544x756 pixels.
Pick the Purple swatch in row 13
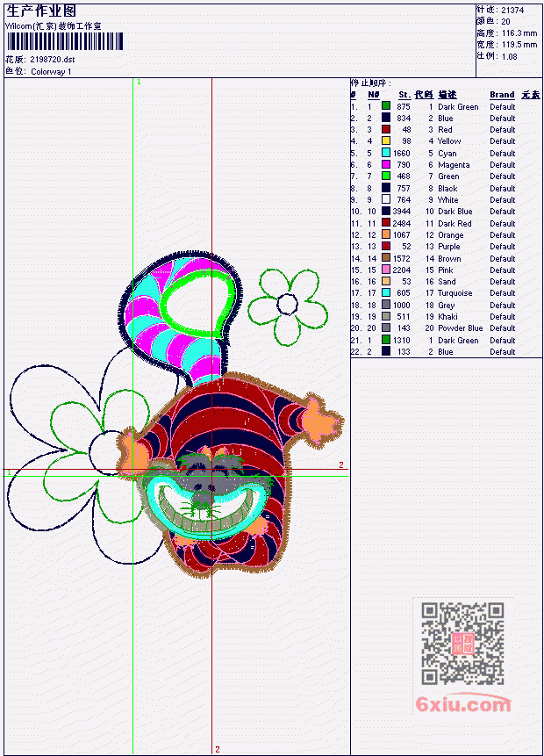coord(386,247)
